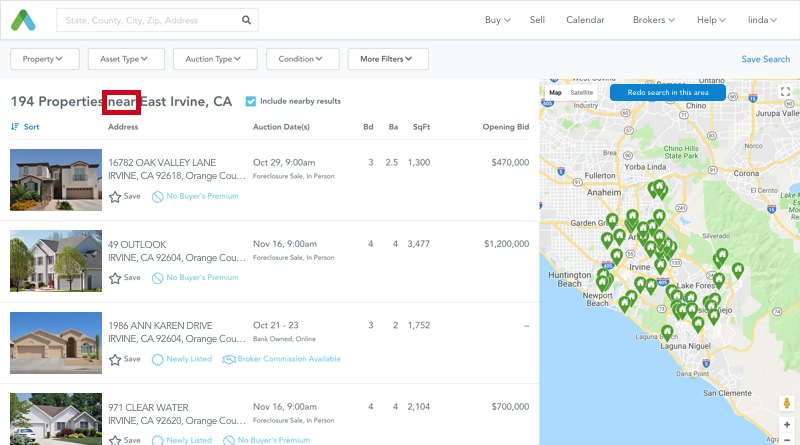Switch map to Satellite view

(x=581, y=92)
